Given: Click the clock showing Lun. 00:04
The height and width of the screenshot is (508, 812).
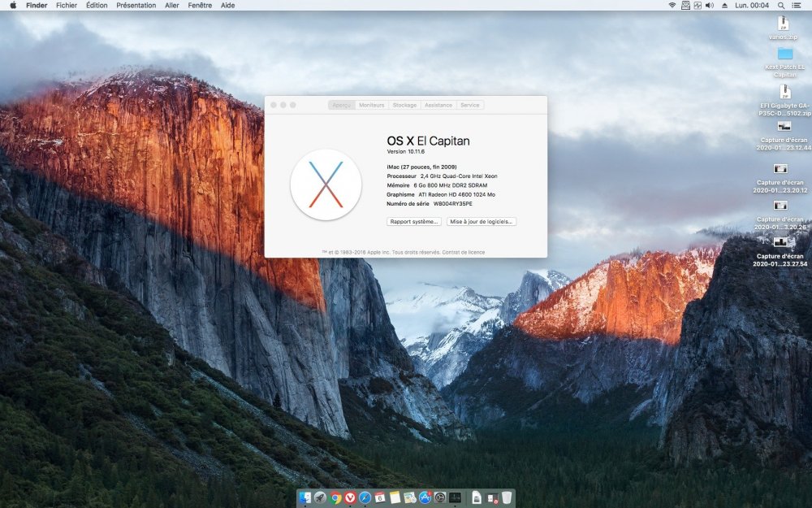Looking at the screenshot, I should [752, 5].
